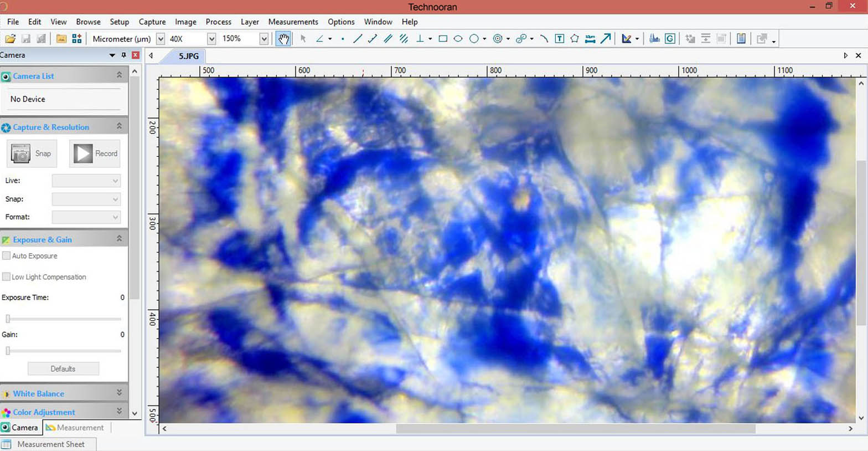Click the Exposure Time slider handle
Image resolution: width=868 pixels, height=451 pixels.
(x=8, y=319)
